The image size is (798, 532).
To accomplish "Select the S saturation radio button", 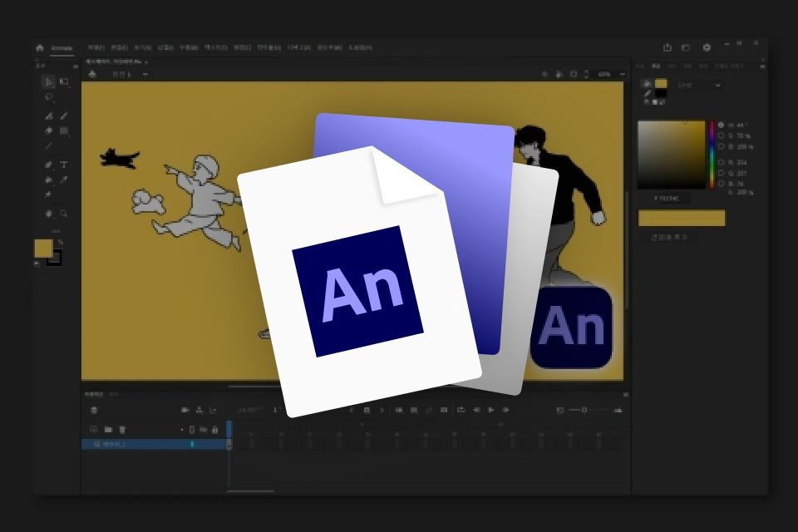I will 721,136.
